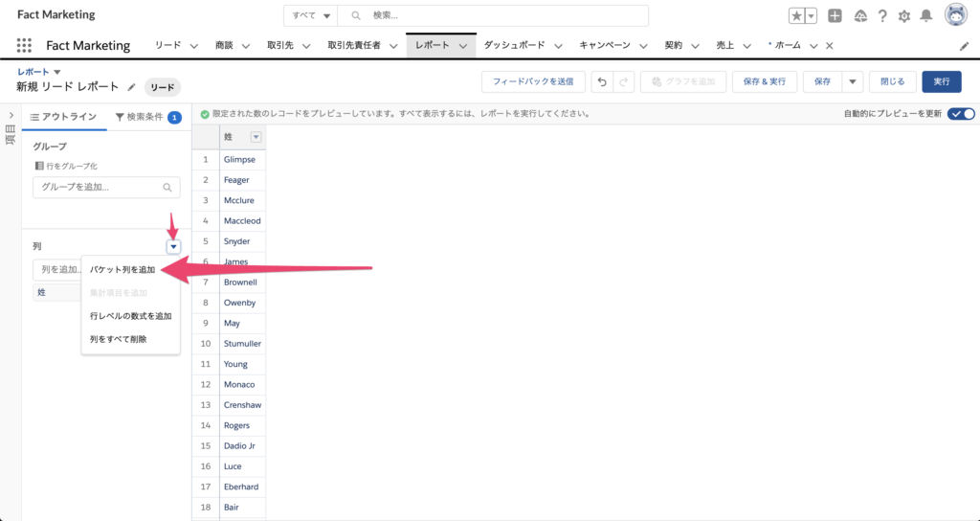Click the global actions plus icon
980x521 pixels.
835,16
